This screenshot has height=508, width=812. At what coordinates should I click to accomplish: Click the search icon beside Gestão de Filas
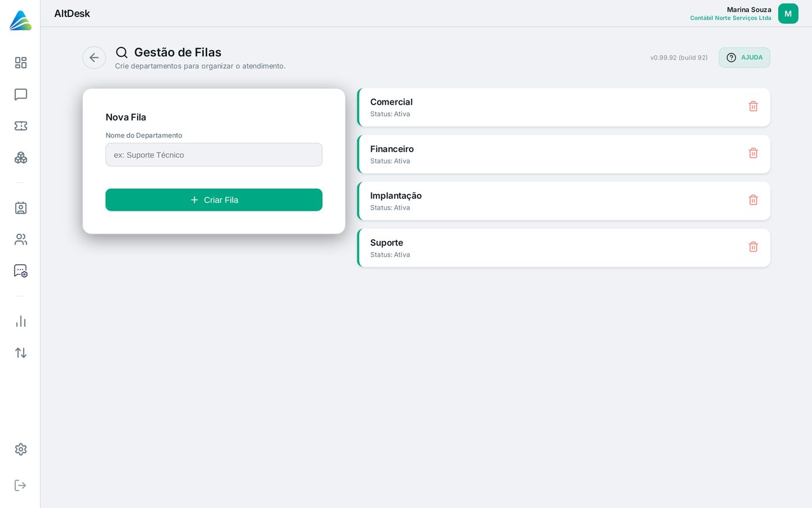click(x=122, y=53)
